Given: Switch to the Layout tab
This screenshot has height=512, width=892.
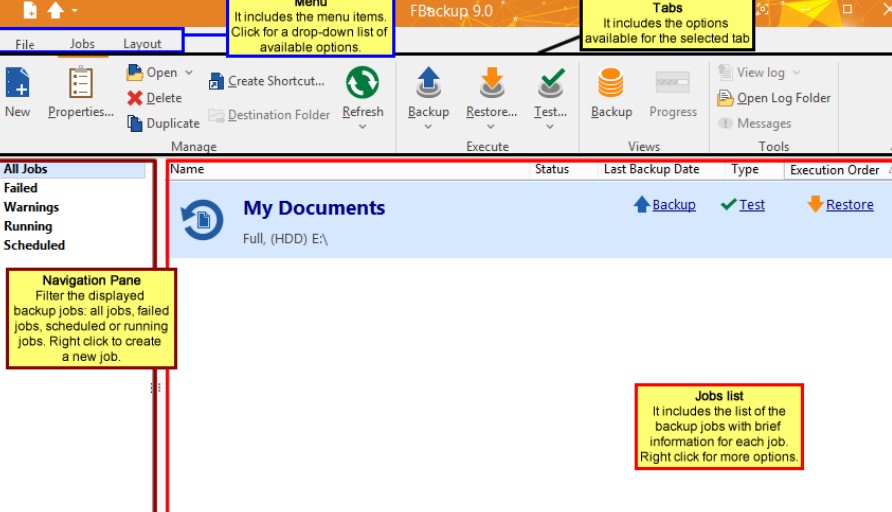Looking at the screenshot, I should [142, 44].
